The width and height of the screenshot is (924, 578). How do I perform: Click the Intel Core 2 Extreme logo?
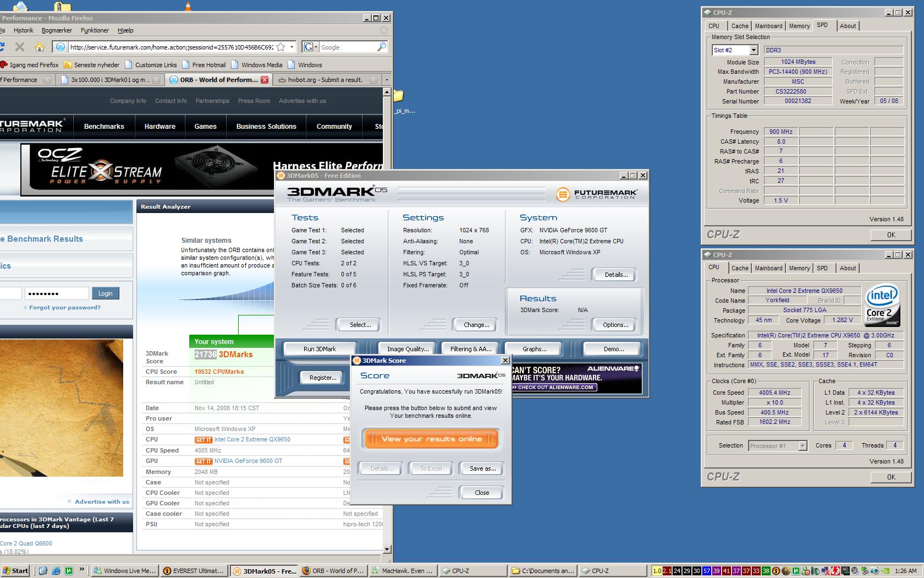882,305
